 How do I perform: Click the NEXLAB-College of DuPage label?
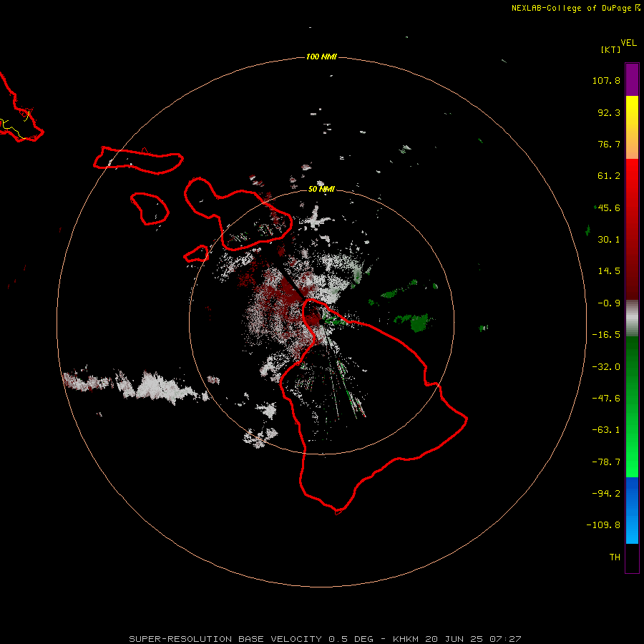(x=575, y=8)
